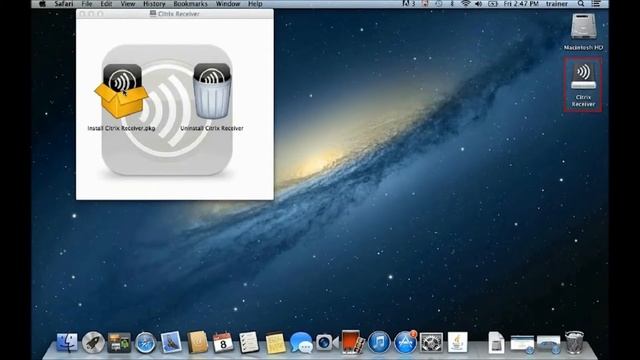Open the Documents stack in Dock
Screen dimensions: 640x360
(496, 342)
